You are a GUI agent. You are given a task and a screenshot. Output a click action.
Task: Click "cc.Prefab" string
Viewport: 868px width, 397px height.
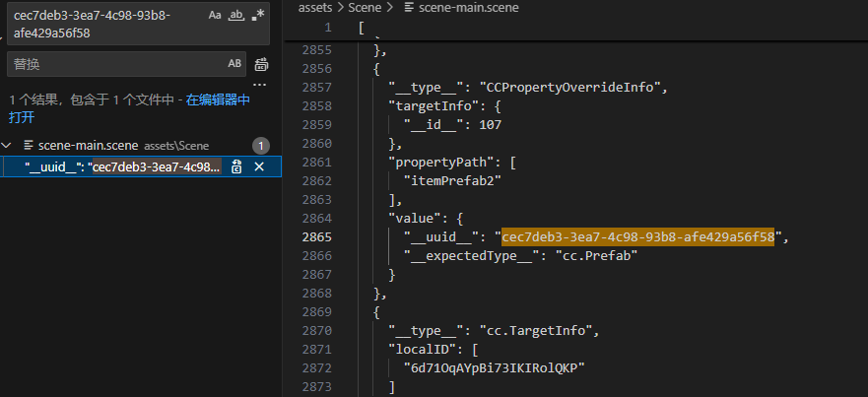click(597, 256)
